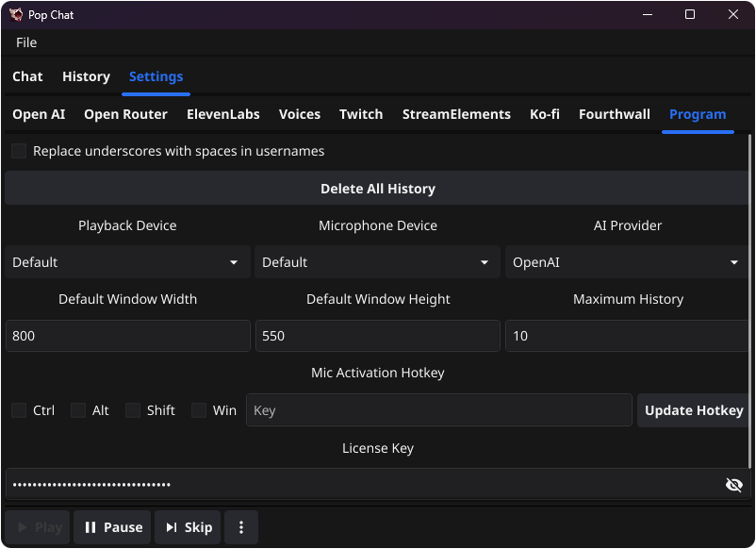Switch to the Twitch settings tab
Image resolution: width=756 pixels, height=549 pixels.
[360, 114]
